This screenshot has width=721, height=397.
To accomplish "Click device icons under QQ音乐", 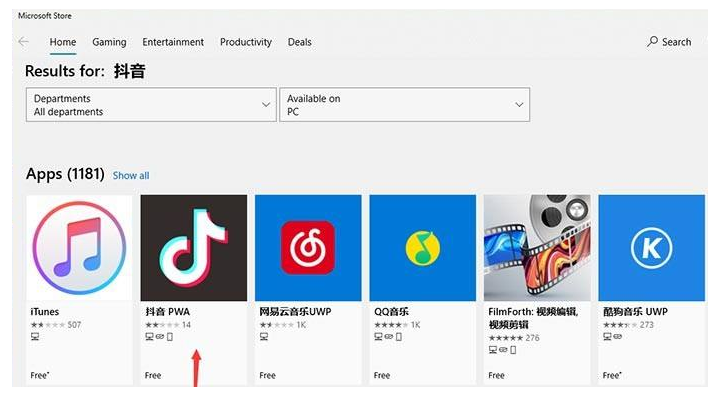I will tap(388, 337).
